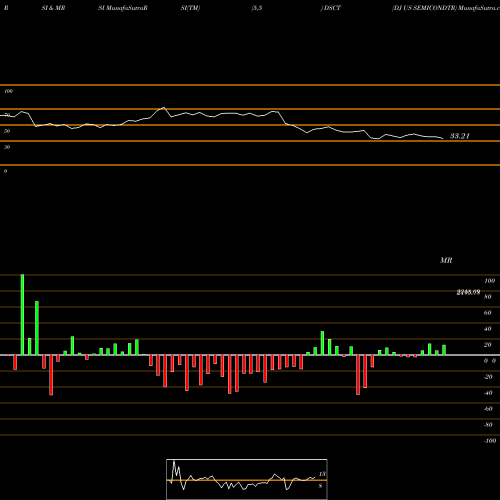This screenshot has height=500, width=500.
Task: Click the MR axis label -20
Action: point(488,377)
